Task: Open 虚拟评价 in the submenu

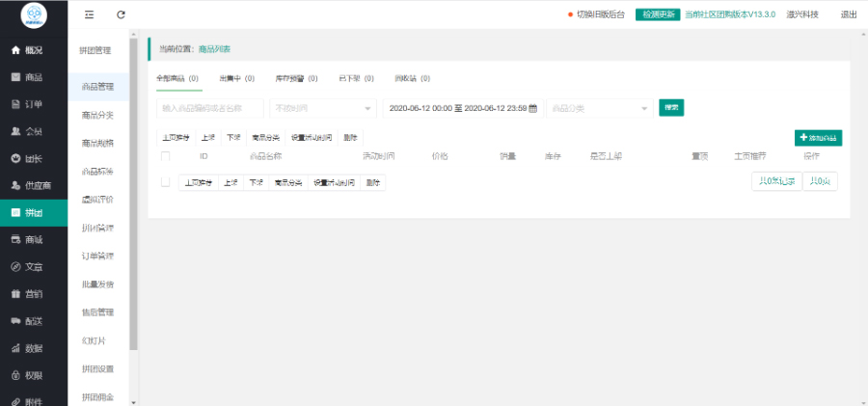Action: 98,200
